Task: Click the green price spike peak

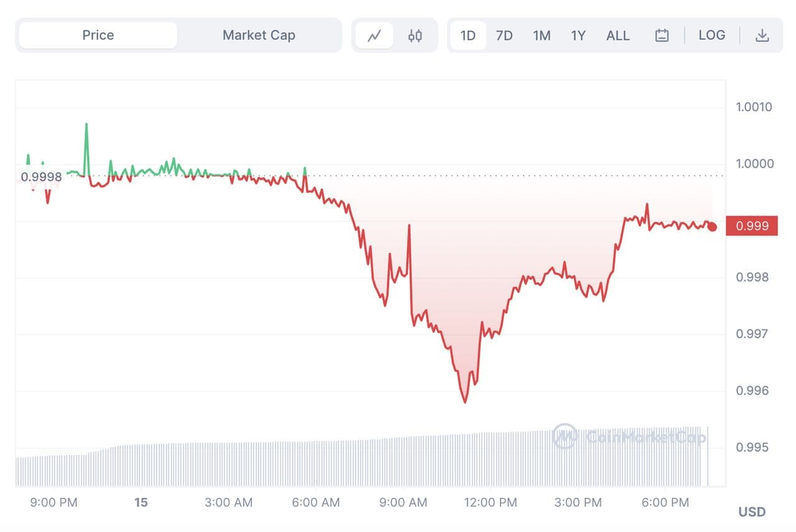Action: (86, 124)
